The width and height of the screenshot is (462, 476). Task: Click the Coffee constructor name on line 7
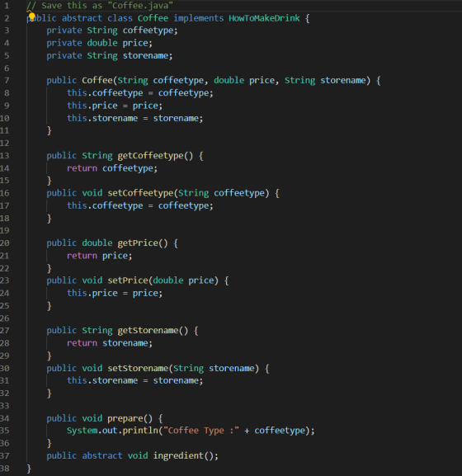(x=97, y=81)
